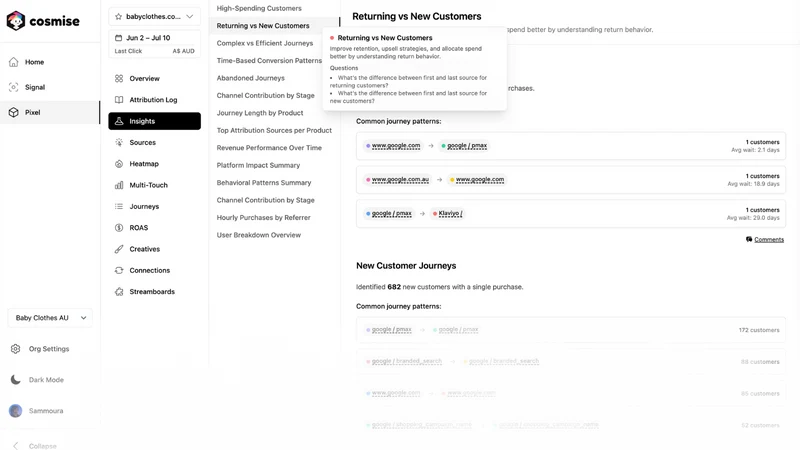The width and height of the screenshot is (800, 450).
Task: Collapse the left sidebar
Action: coord(35,446)
